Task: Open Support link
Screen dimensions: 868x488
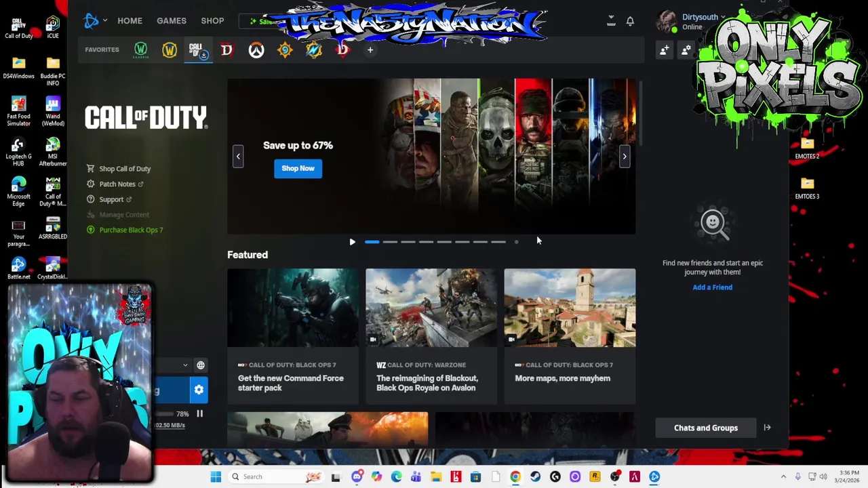Action: coord(109,199)
